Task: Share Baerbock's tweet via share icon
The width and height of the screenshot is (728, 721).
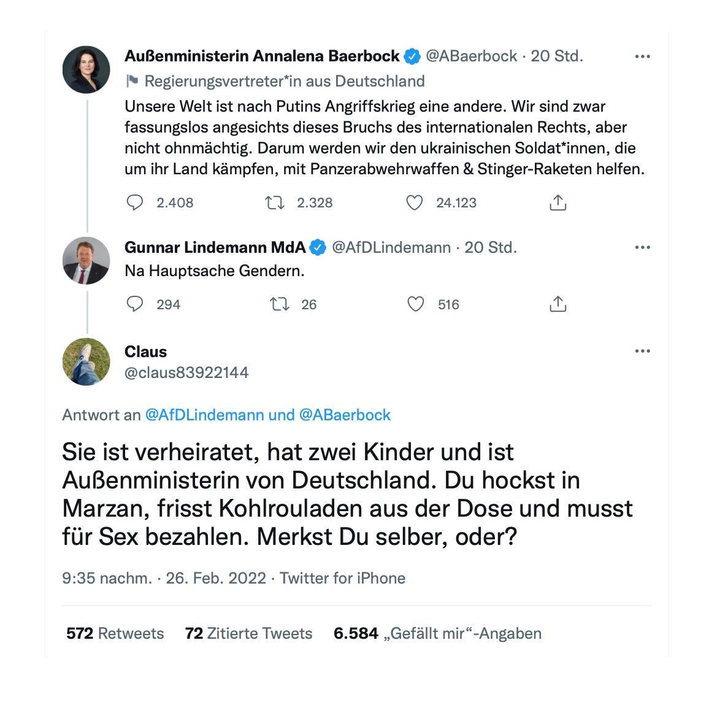Action: (x=557, y=202)
